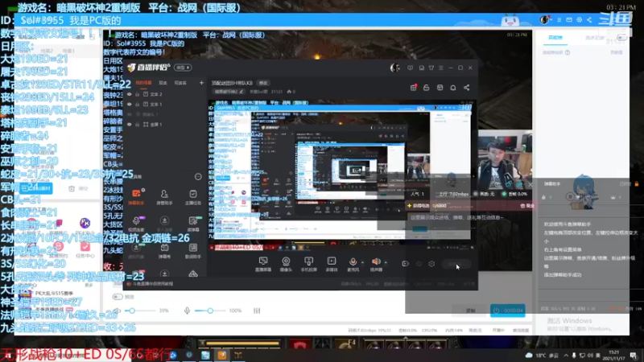The image size is (644, 362).
Task: Lock the 文本 1 layer
Action: click(138, 105)
